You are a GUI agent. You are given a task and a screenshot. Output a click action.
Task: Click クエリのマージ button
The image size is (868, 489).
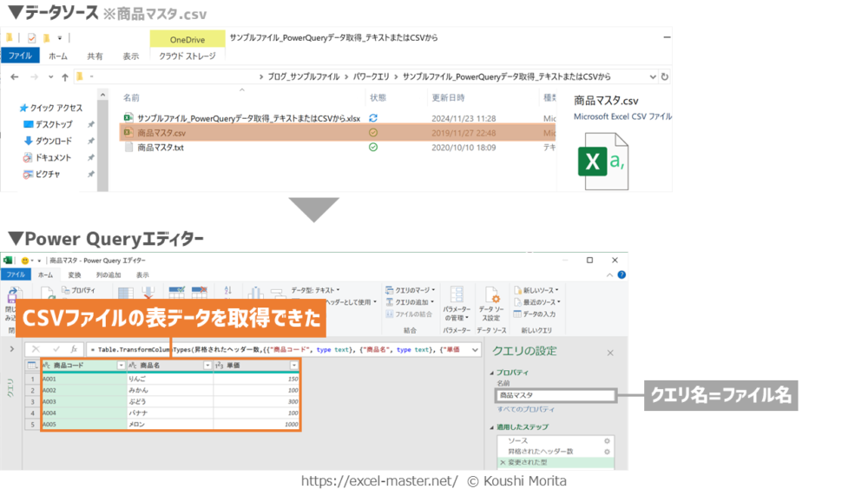click(411, 290)
